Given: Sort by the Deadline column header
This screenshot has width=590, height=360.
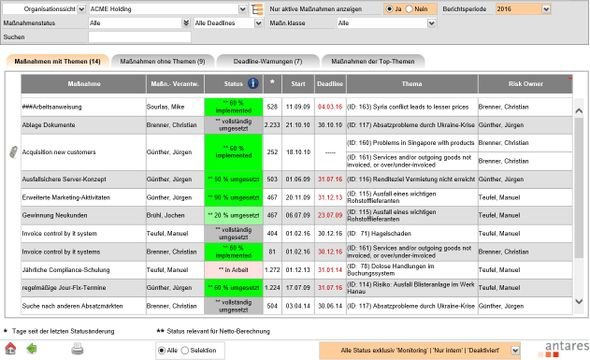Looking at the screenshot, I should click(330, 84).
